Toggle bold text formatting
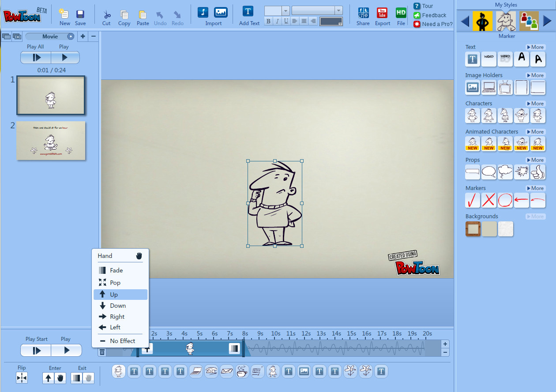This screenshot has width=556, height=392. click(268, 21)
